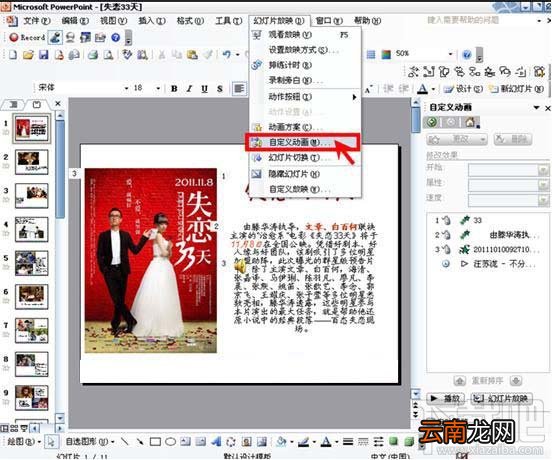The width and height of the screenshot is (552, 460).
Task: Insert WordArt from the drawing toolbar
Action: point(216,441)
